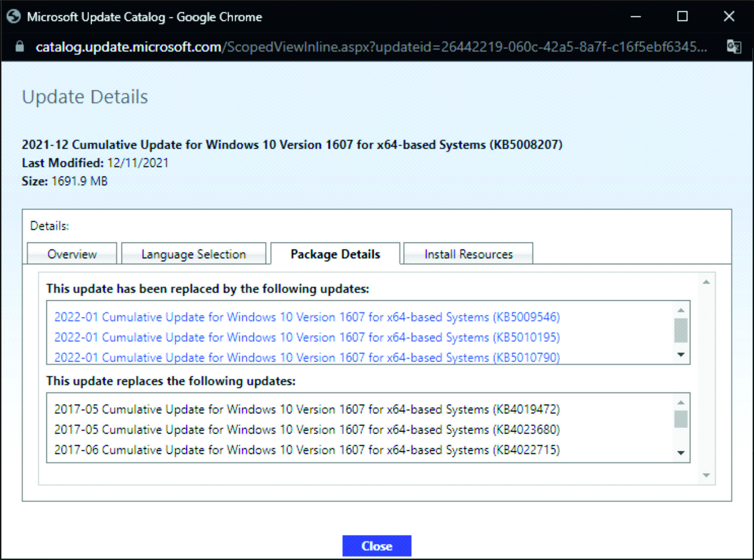Close the Chrome window with X

click(x=729, y=17)
